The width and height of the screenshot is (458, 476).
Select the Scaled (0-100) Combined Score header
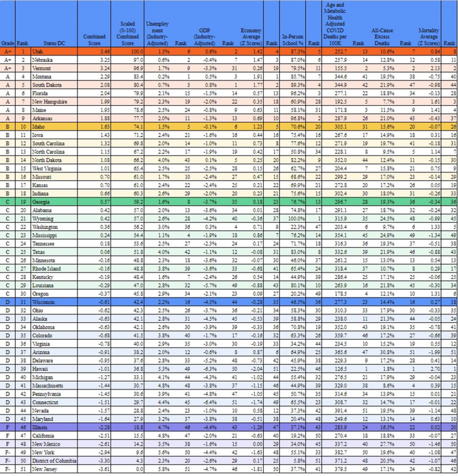[x=127, y=33]
